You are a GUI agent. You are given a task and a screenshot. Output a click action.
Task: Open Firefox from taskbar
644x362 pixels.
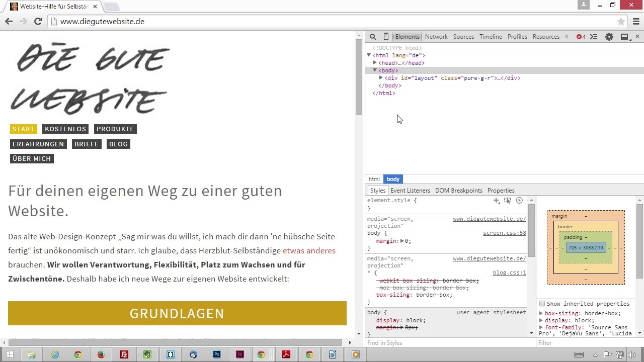(101, 354)
